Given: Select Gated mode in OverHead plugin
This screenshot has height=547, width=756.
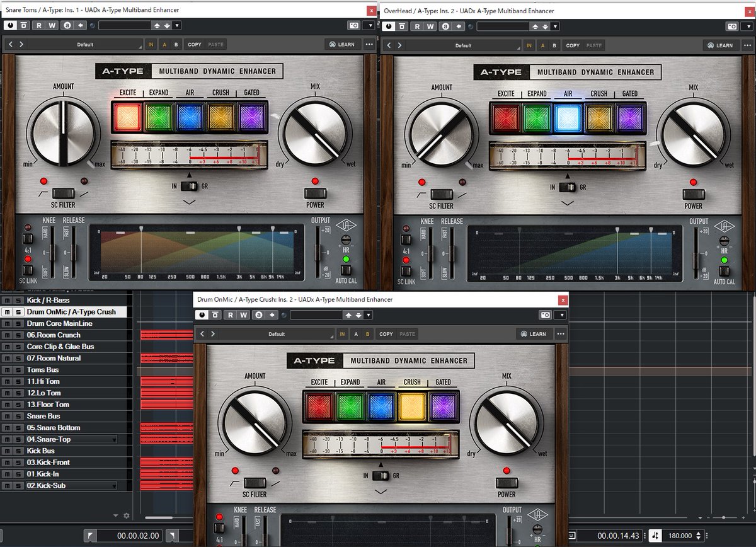Looking at the screenshot, I should pyautogui.click(x=629, y=118).
